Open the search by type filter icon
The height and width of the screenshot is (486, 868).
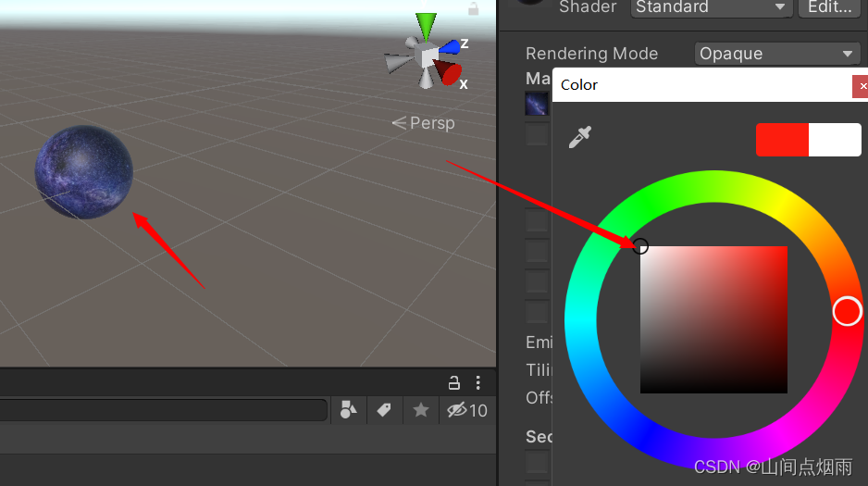pos(348,410)
